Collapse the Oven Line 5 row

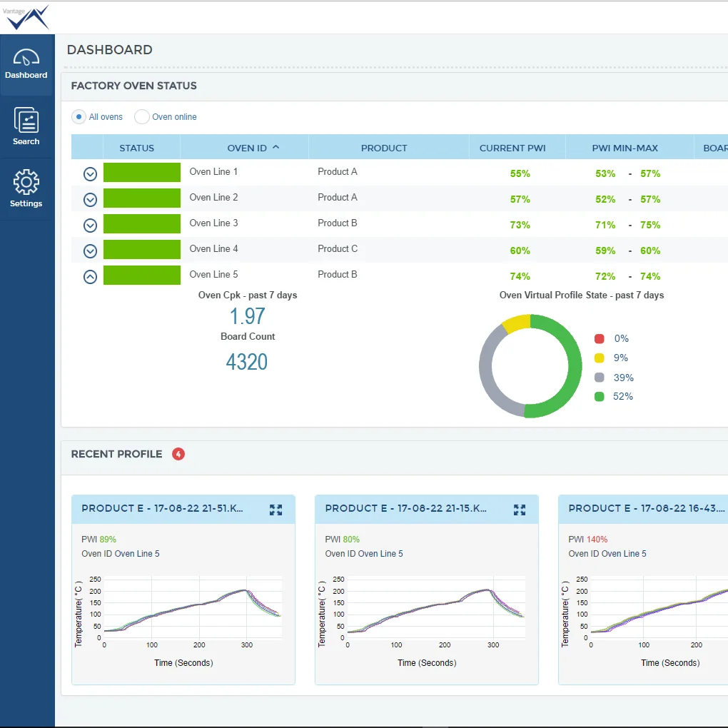[x=90, y=277]
